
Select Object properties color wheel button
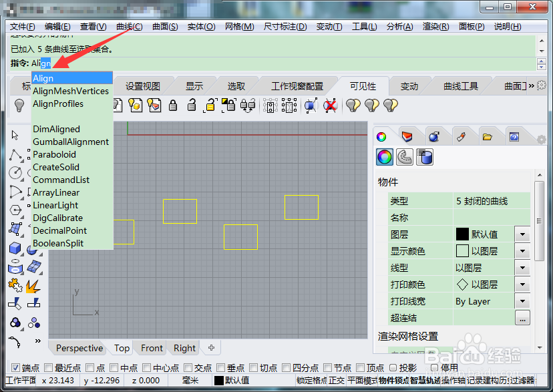(385, 157)
